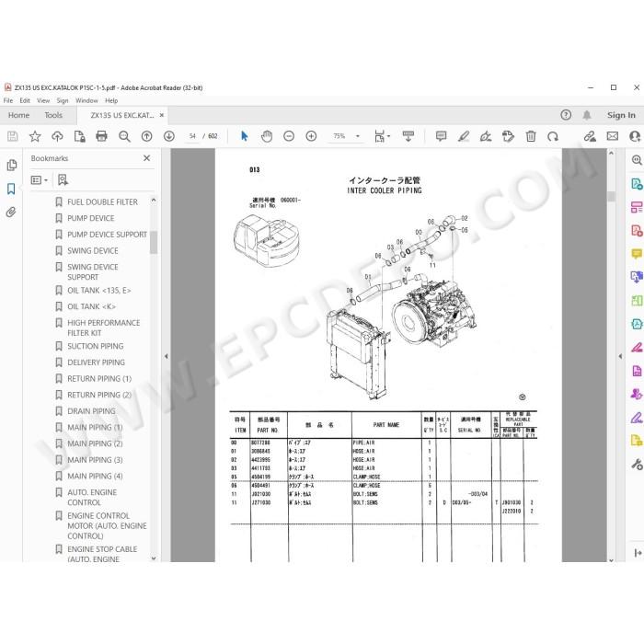Click scroll-down arrow of bookmarks list
Viewport: 644px width, 644px height.
(x=154, y=558)
